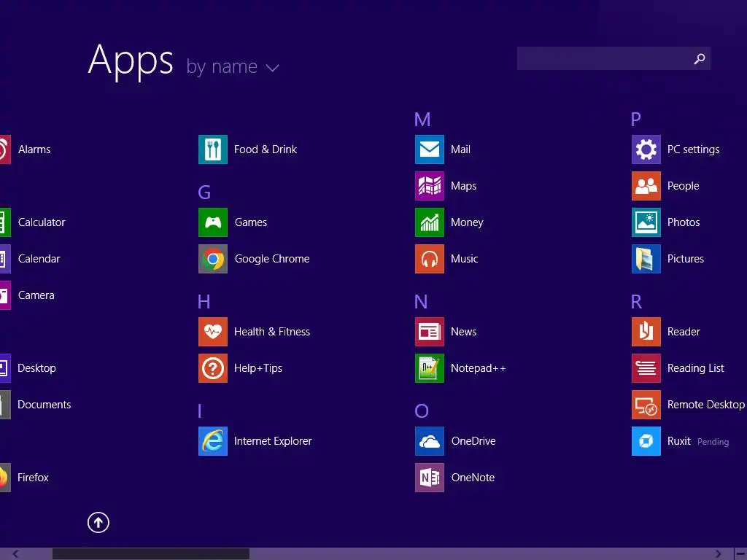Open the Pictures folder icon
Screen dimensions: 747x560
[646, 259]
